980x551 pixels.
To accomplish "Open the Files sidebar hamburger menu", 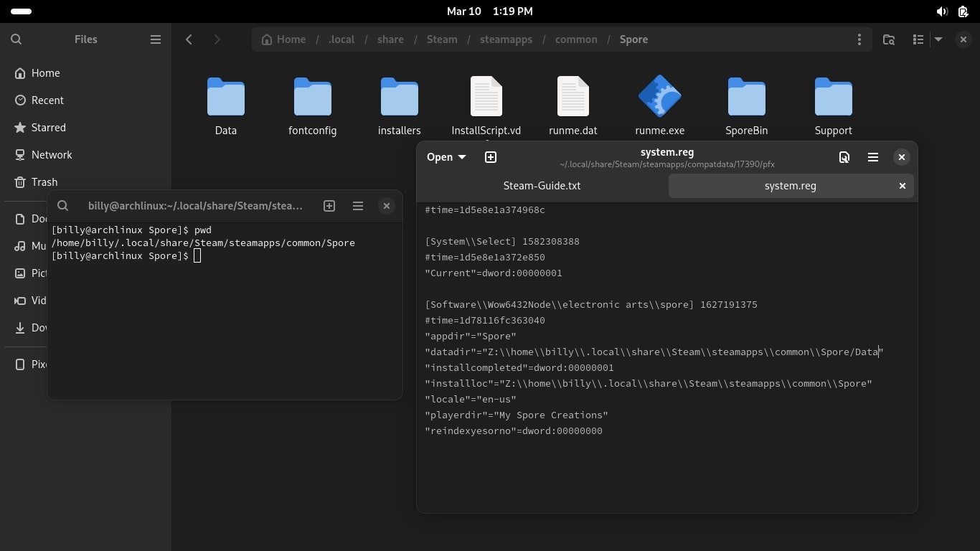I will (x=155, y=39).
